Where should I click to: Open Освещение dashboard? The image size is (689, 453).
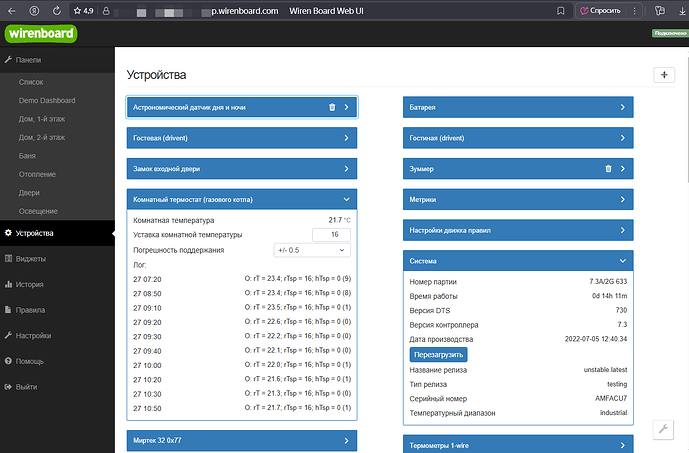38,211
